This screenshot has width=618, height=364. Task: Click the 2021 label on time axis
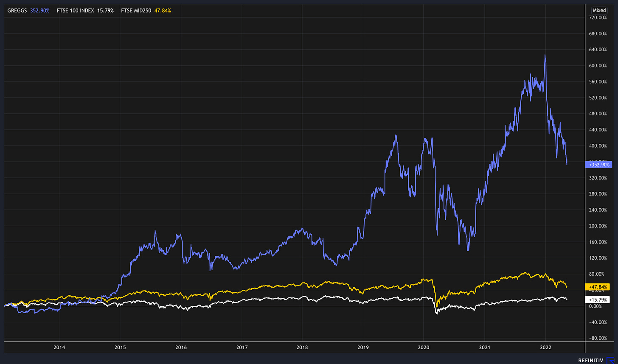click(x=485, y=347)
